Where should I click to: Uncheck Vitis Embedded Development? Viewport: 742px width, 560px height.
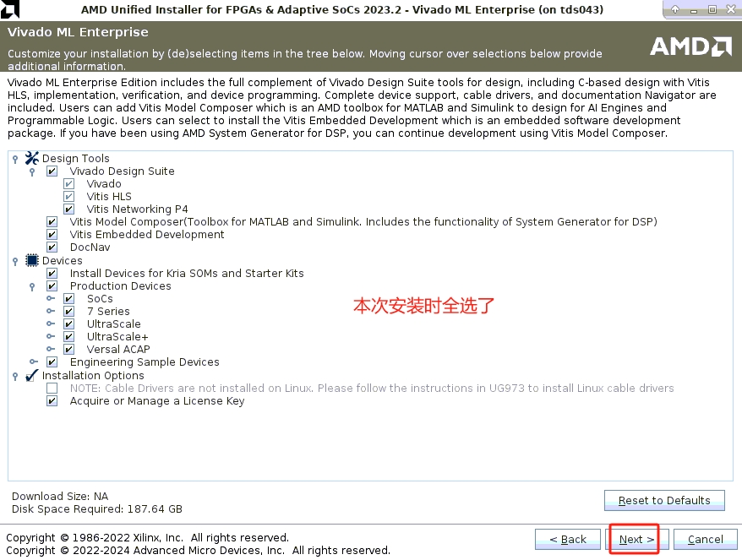coord(52,235)
